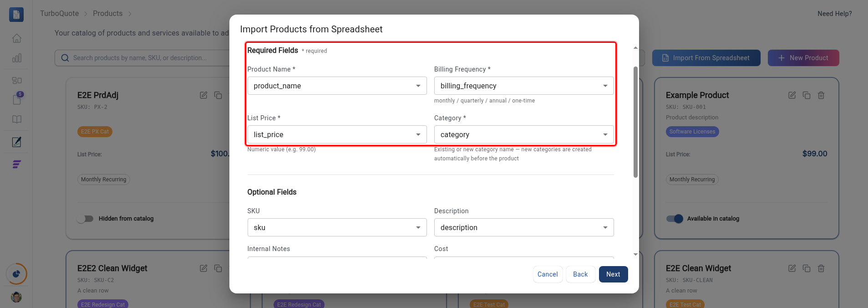The image size is (868, 308).
Task: Open the Billing Frequency column dropdown
Action: 524,86
